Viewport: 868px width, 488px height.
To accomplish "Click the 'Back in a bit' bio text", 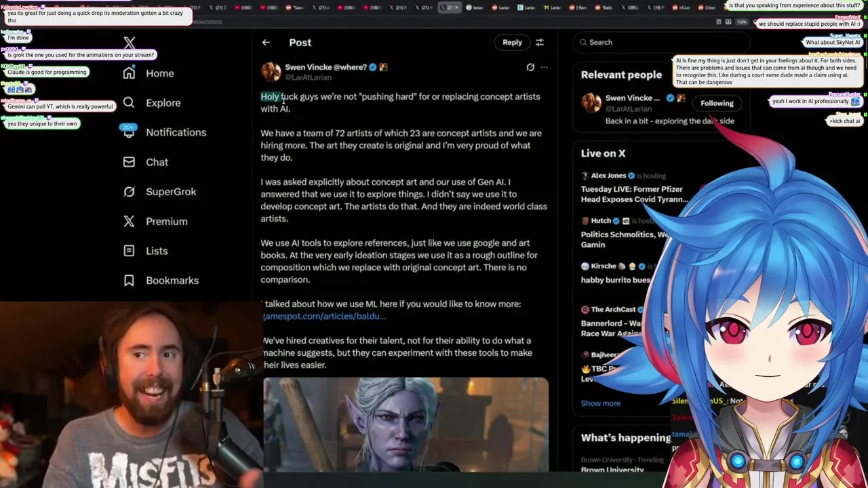I will [x=669, y=121].
